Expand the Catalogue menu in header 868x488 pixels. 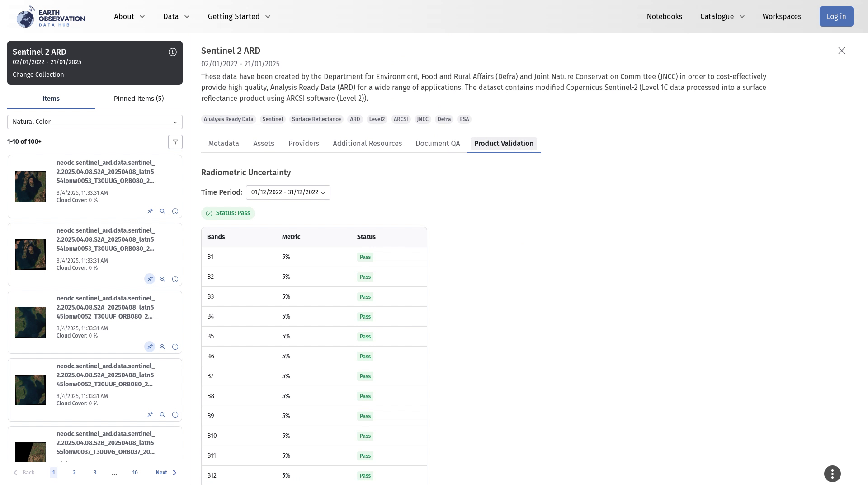[x=722, y=17]
